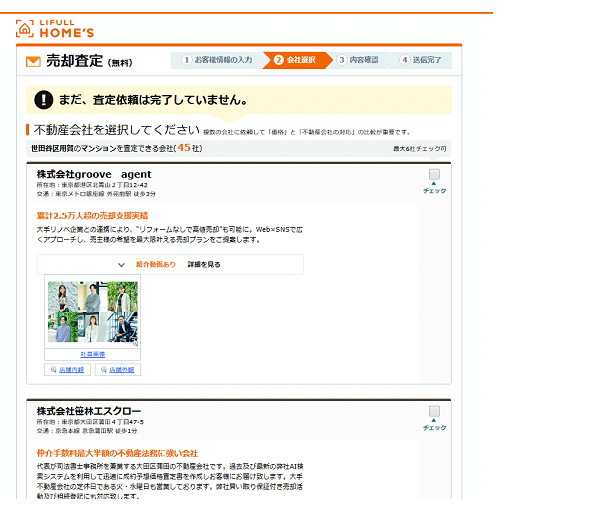Check the 株式会社笹林エスクロー checkbox

click(434, 411)
